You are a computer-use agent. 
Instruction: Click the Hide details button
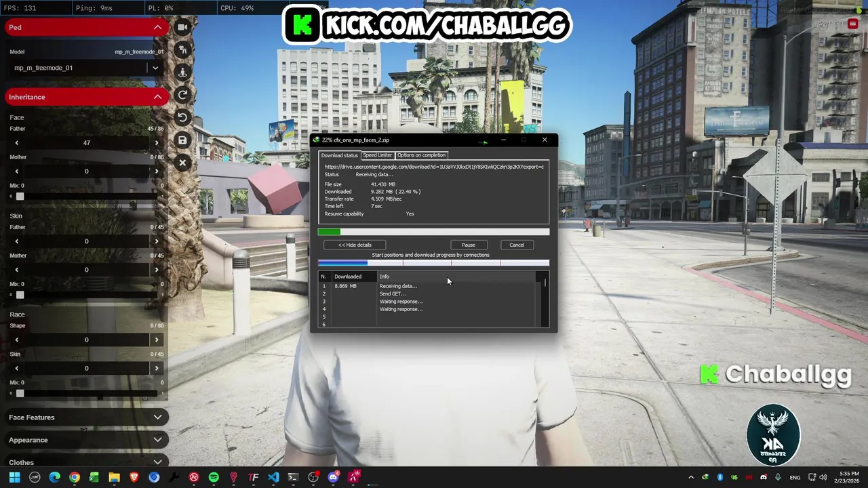click(355, 245)
